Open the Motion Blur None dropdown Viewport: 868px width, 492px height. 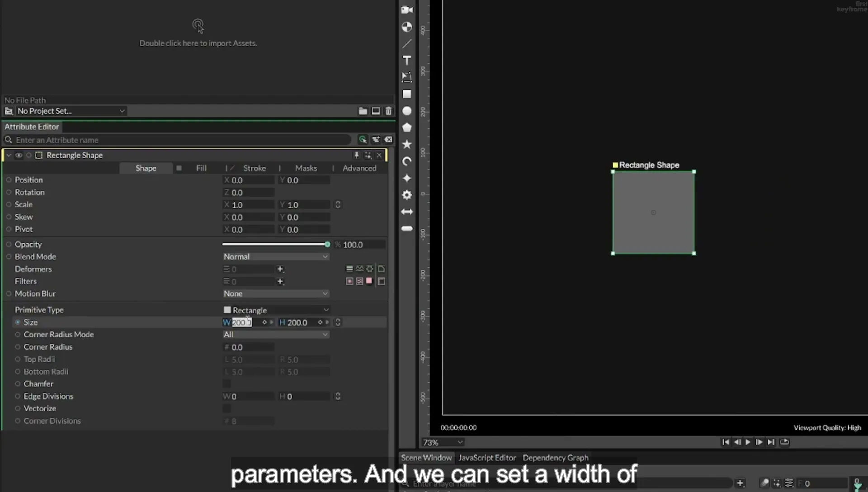[x=276, y=294]
